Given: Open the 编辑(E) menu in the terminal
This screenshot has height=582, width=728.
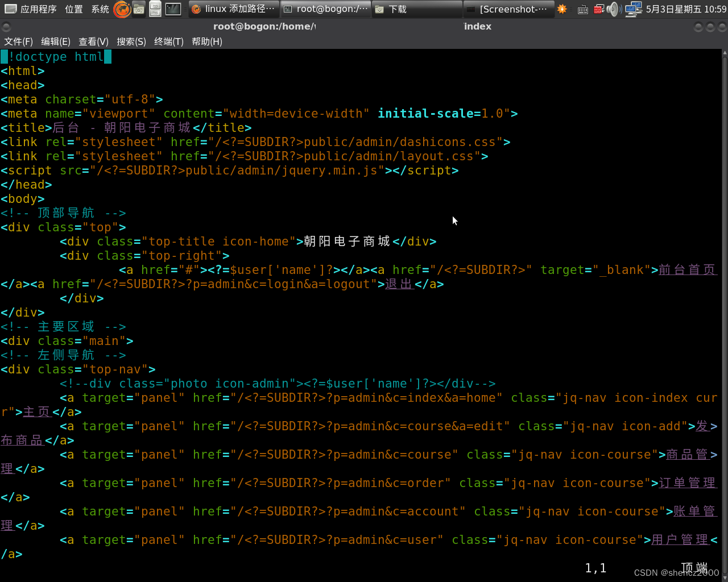Looking at the screenshot, I should click(56, 41).
